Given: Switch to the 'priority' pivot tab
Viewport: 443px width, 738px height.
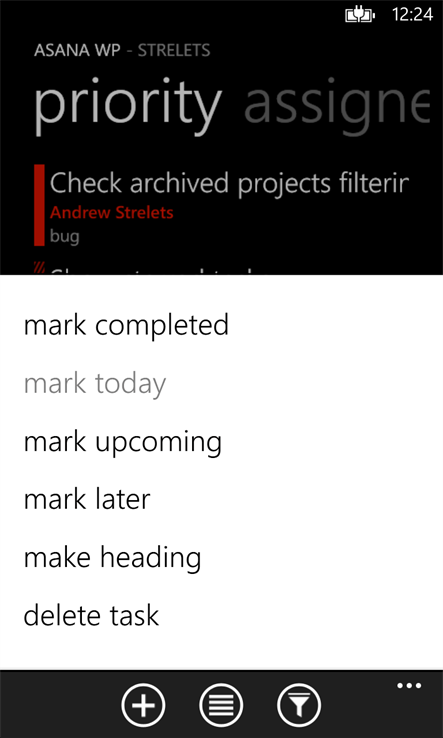Looking at the screenshot, I should point(128,107).
